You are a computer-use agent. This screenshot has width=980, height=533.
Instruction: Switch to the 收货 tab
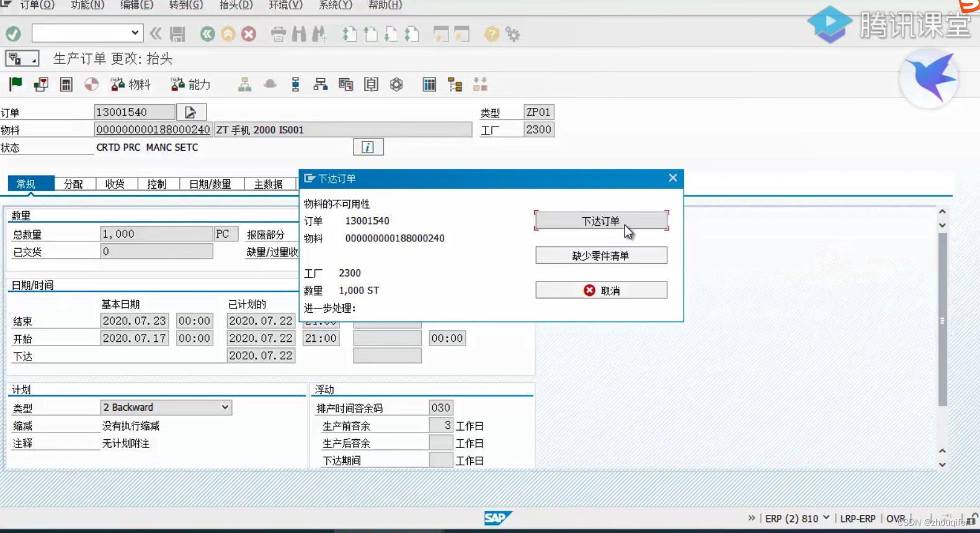tap(115, 184)
